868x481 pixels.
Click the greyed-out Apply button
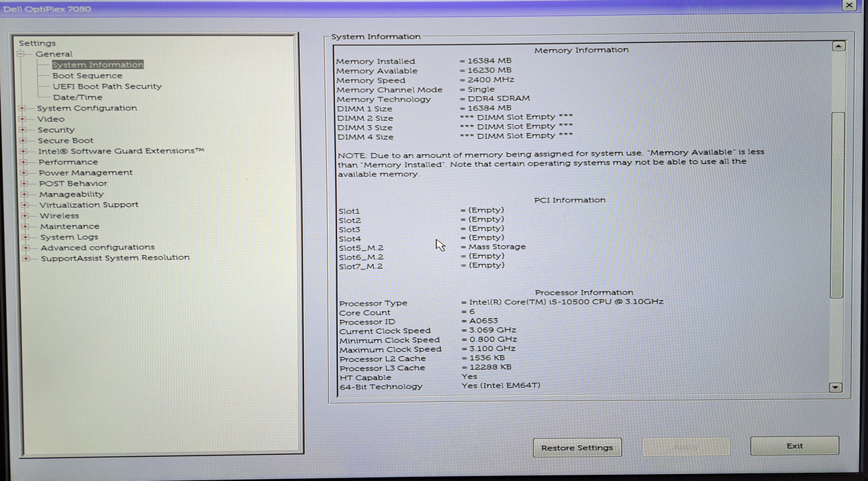coord(686,447)
